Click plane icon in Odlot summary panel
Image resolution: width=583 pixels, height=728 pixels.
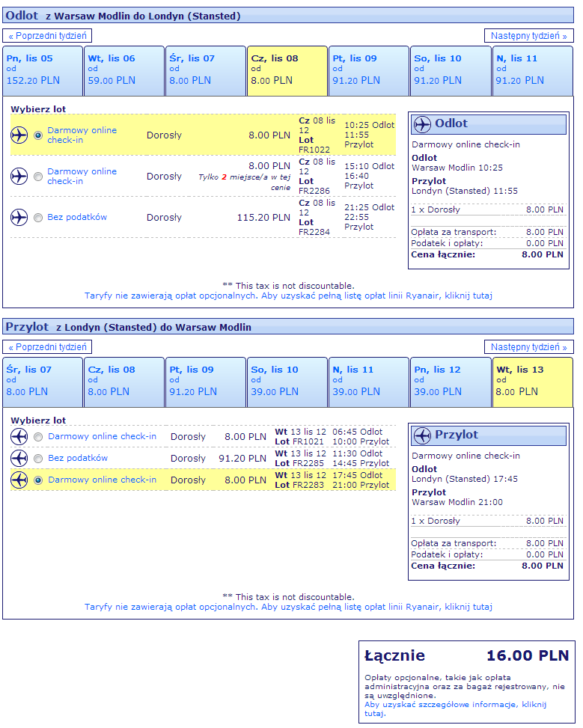[x=422, y=124]
